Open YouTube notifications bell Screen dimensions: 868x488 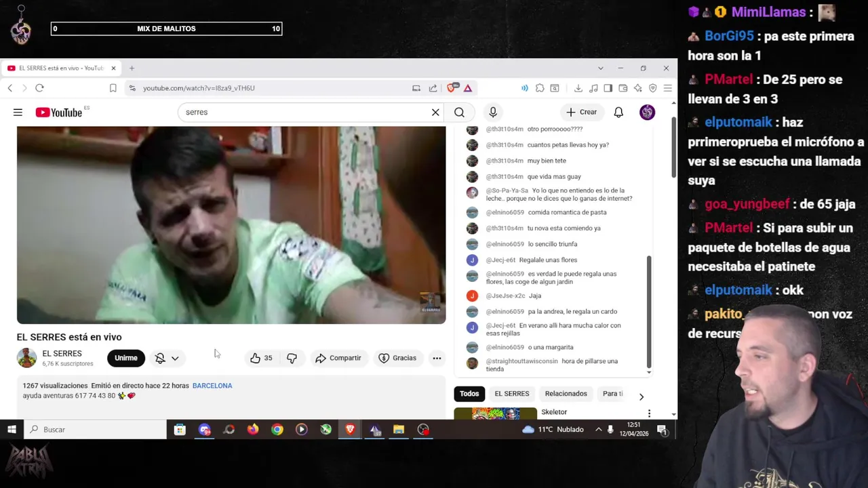[x=618, y=113]
